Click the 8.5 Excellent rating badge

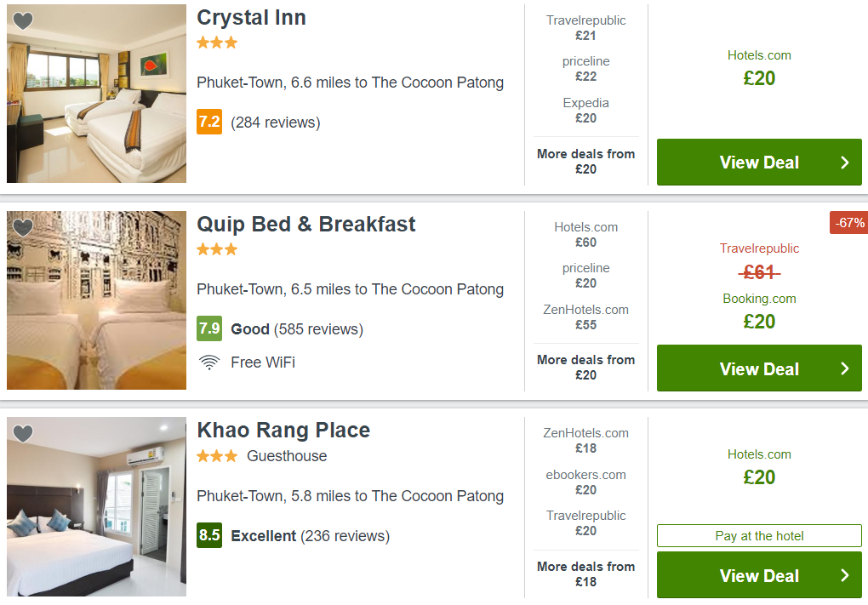(x=209, y=535)
